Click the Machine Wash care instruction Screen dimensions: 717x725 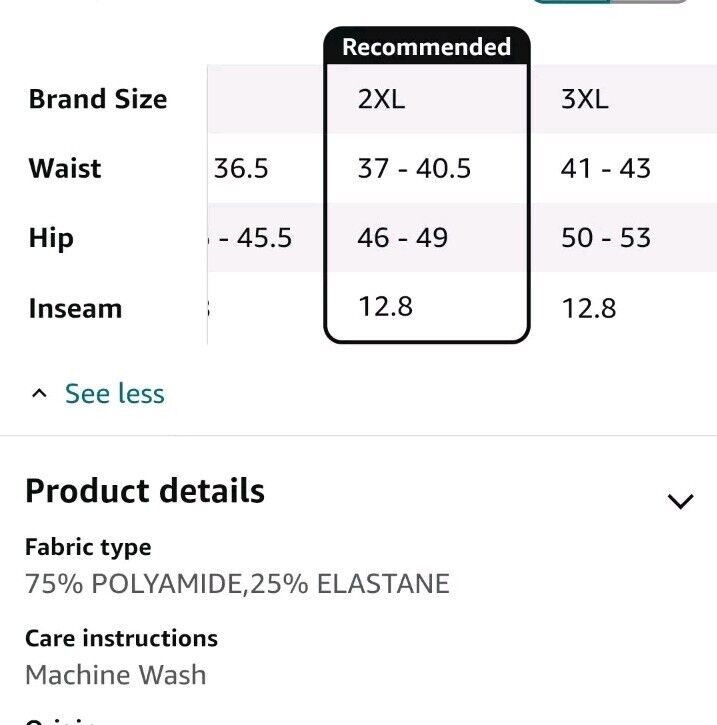(x=116, y=675)
